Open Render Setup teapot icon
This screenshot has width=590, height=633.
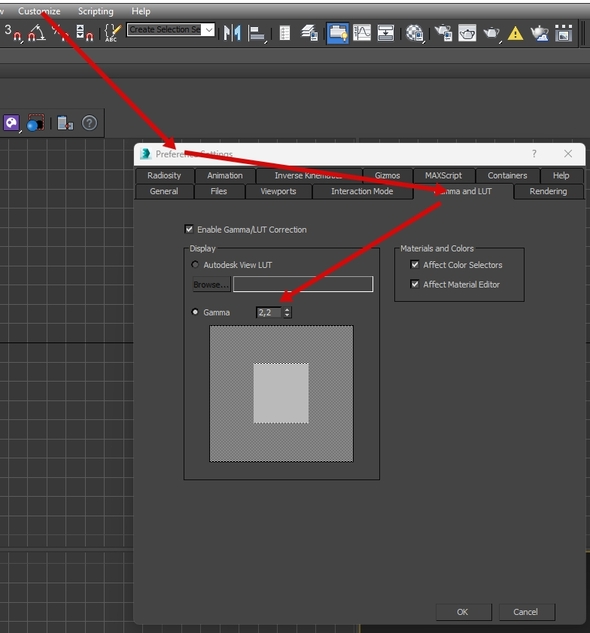(443, 33)
